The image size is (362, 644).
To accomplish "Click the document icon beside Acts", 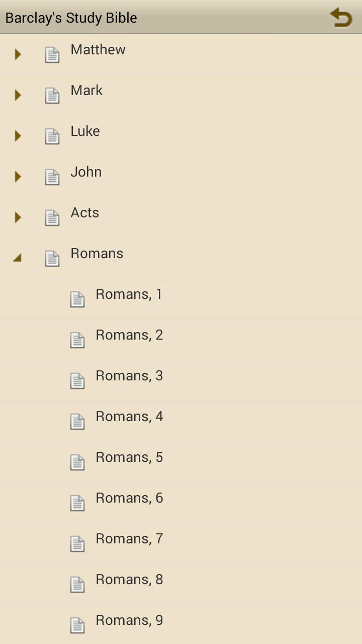I will [52, 217].
